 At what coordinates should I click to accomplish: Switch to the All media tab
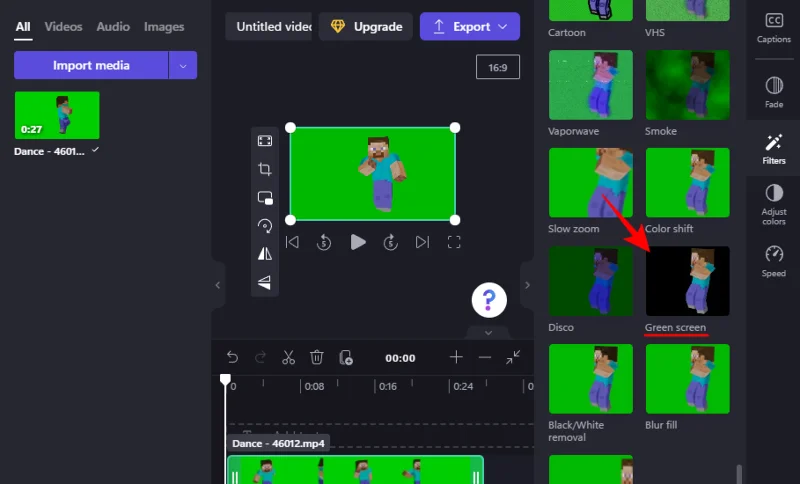point(23,27)
